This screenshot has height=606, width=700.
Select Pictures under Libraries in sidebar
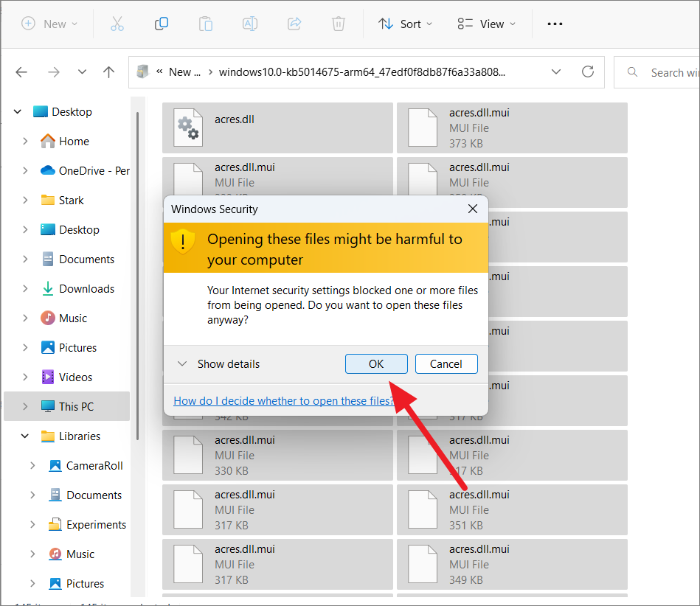[85, 583]
